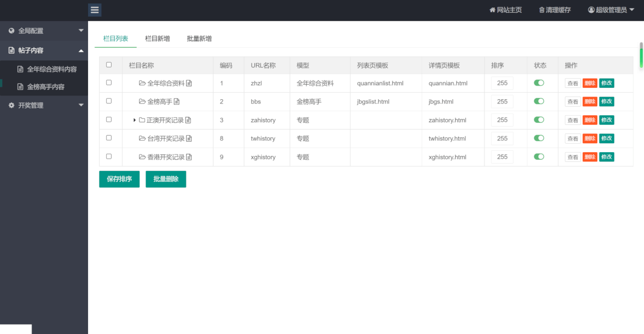Click the trash icon for 清理缓存

[541, 10]
